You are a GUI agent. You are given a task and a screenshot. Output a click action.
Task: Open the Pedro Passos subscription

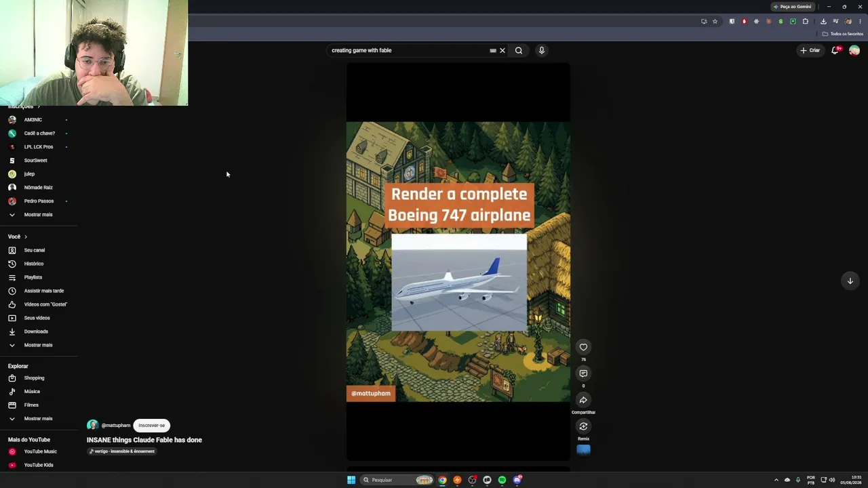click(39, 201)
